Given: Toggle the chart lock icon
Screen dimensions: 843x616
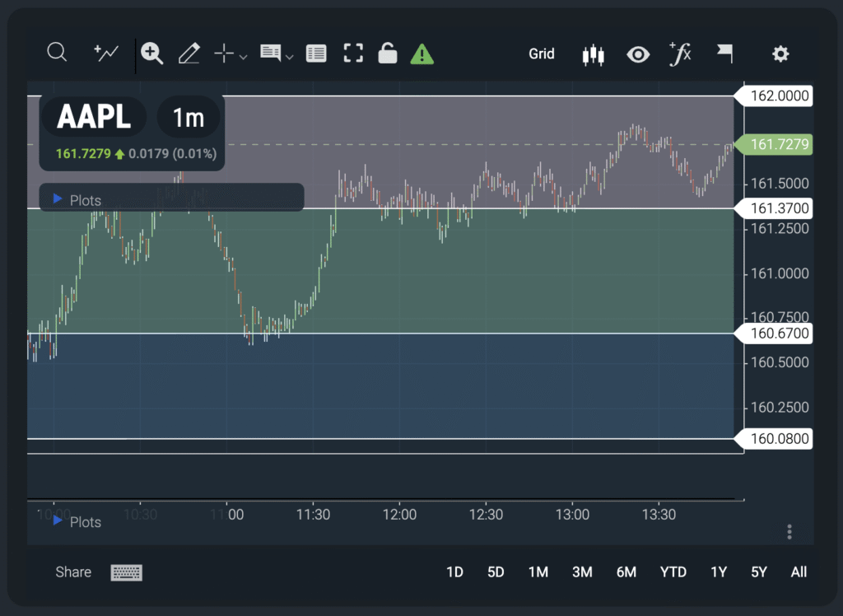Looking at the screenshot, I should point(387,54).
